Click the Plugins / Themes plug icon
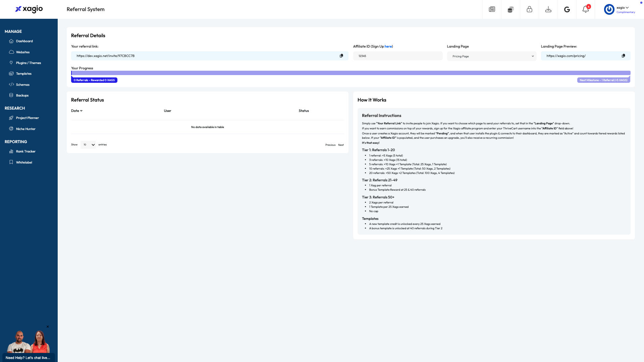Image resolution: width=644 pixels, height=362 pixels. click(x=11, y=63)
